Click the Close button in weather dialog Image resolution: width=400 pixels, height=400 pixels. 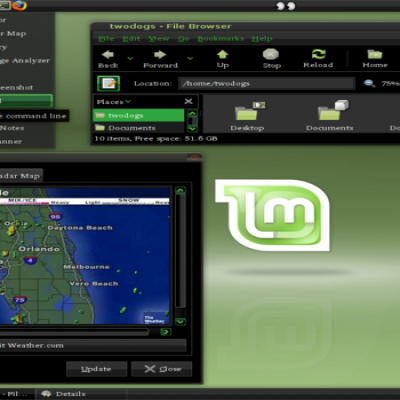point(162,369)
